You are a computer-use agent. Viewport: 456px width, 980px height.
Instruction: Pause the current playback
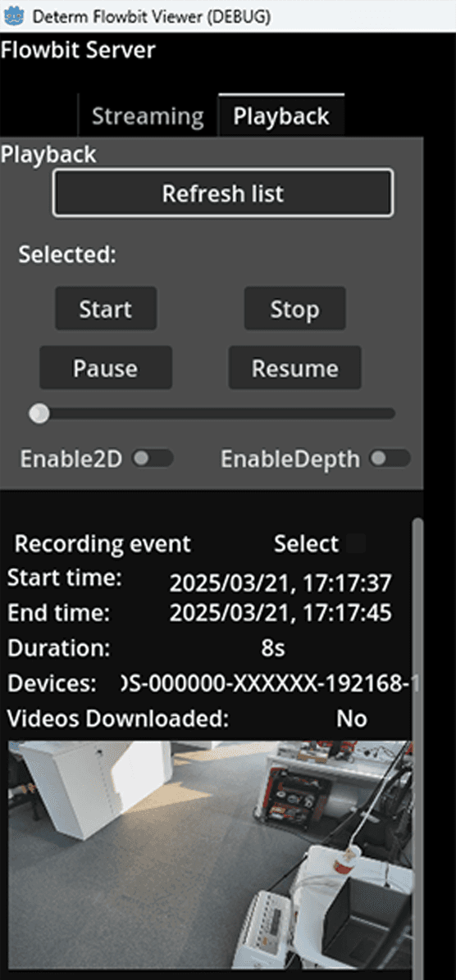[106, 368]
